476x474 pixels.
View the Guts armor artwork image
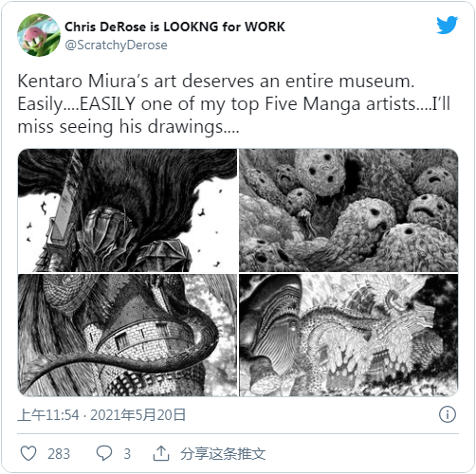point(127,210)
